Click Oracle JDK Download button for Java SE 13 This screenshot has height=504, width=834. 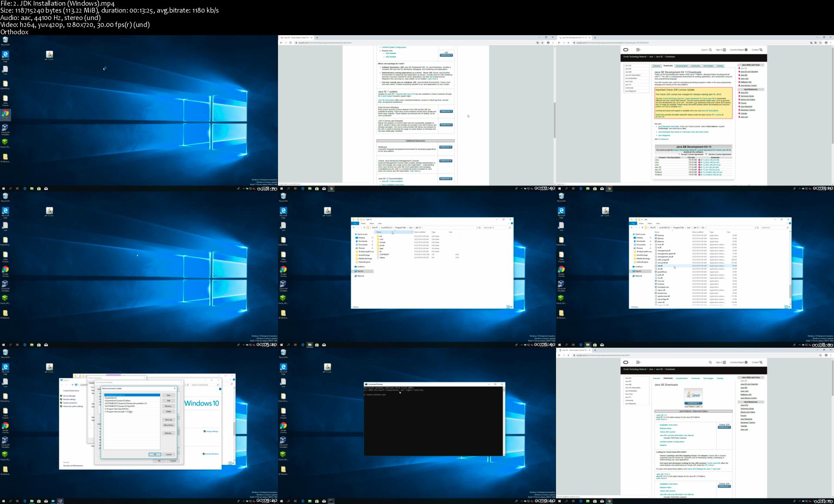click(724, 427)
